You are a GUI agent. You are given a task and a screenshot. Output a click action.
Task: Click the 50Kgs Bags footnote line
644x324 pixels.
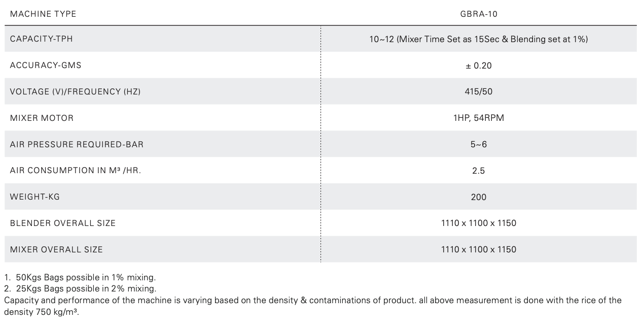click(80, 277)
